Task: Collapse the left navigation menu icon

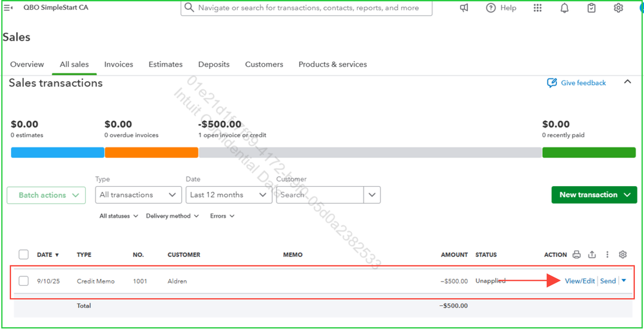Action: [x=8, y=8]
